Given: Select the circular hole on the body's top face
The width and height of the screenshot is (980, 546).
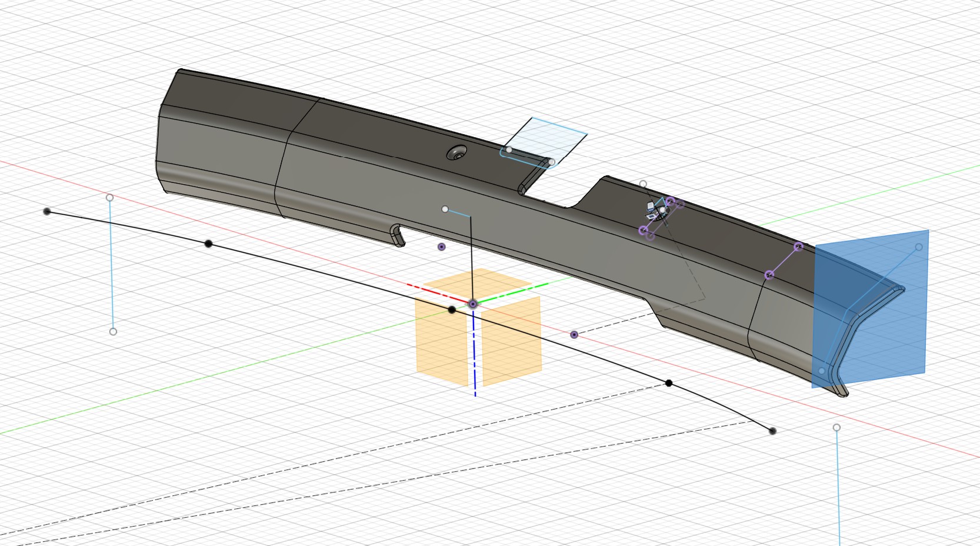Looking at the screenshot, I should point(456,153).
